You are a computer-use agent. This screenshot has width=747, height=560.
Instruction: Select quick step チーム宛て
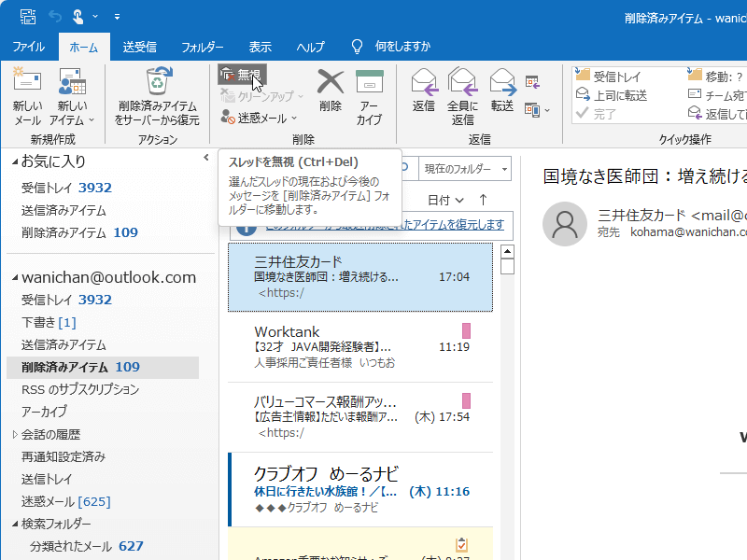pyautogui.click(x=716, y=95)
